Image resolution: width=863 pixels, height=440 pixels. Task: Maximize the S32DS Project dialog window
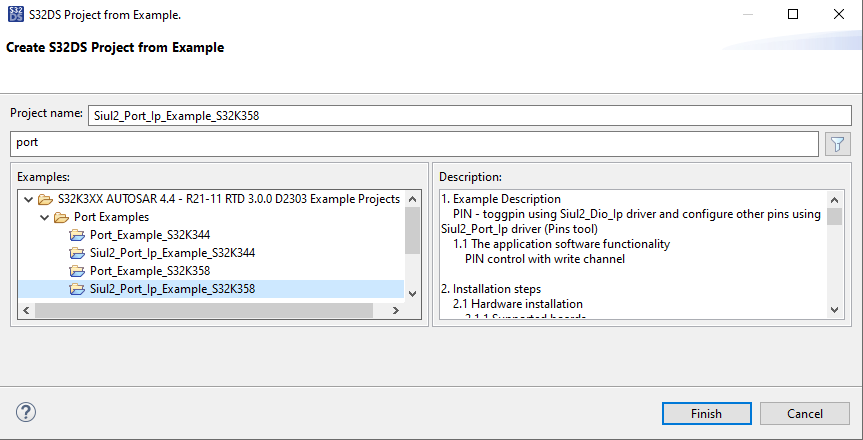click(793, 15)
